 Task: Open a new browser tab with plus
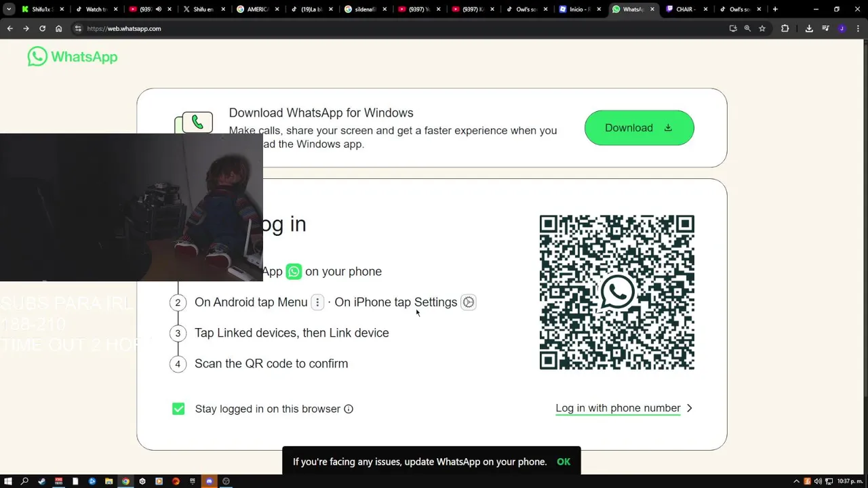tap(775, 9)
